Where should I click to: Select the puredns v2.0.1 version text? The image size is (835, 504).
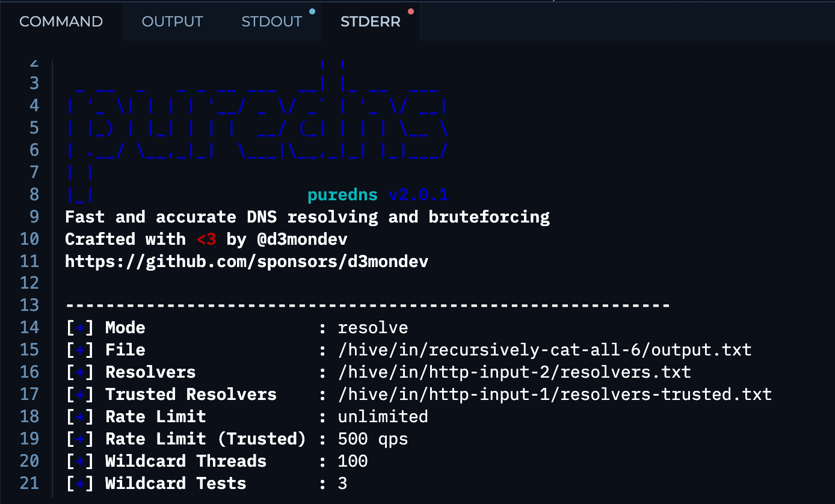(378, 195)
